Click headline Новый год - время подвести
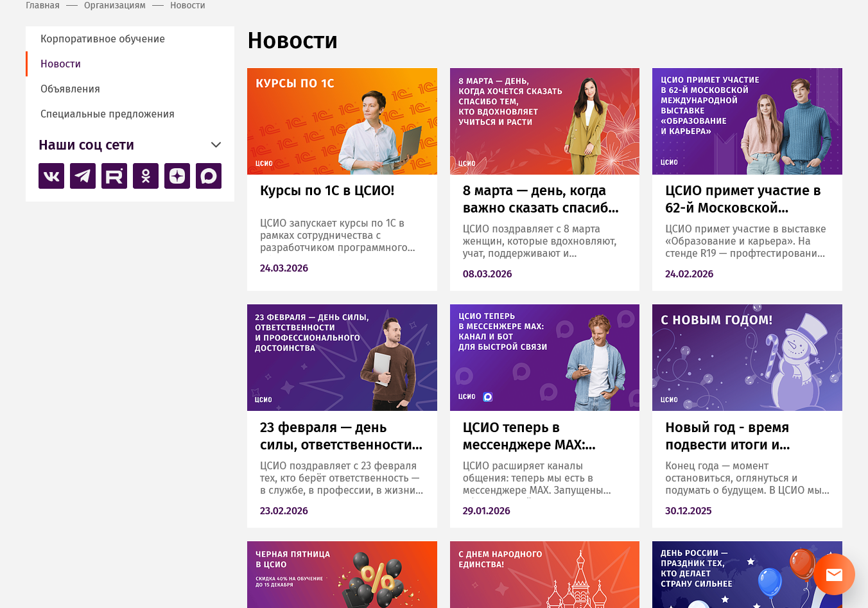This screenshot has width=868, height=608. pos(727,436)
